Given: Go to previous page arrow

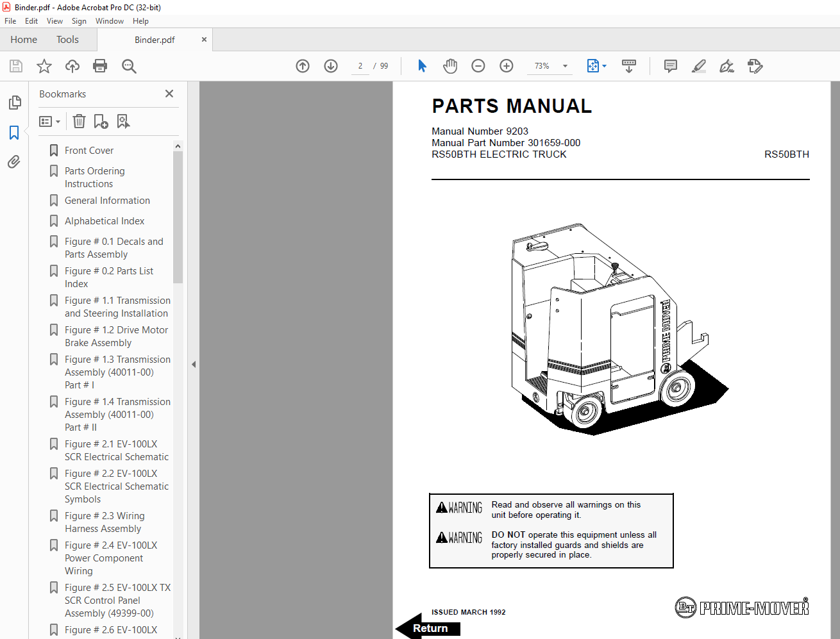Looking at the screenshot, I should tap(303, 66).
